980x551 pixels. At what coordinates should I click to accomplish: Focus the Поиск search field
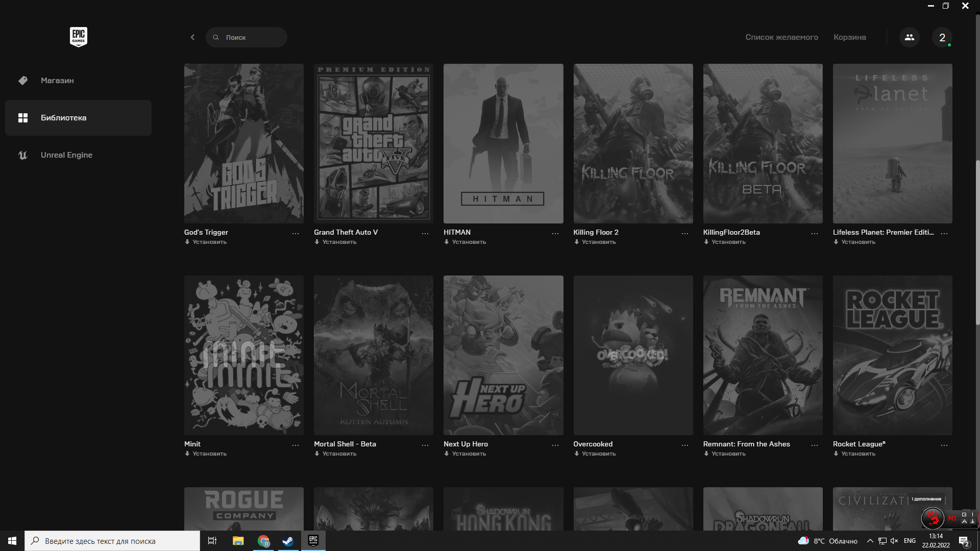click(x=247, y=37)
